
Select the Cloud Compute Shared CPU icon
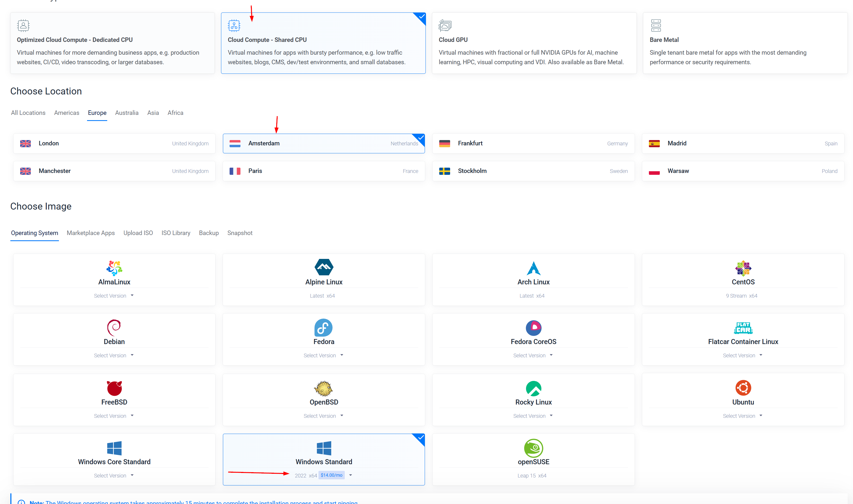(234, 25)
